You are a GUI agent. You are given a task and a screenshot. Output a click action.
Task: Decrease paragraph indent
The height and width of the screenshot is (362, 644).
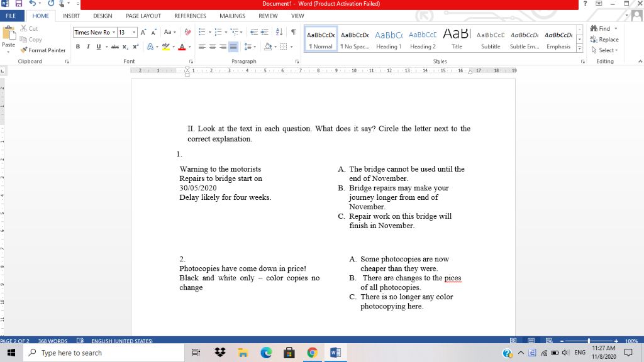pyautogui.click(x=254, y=32)
